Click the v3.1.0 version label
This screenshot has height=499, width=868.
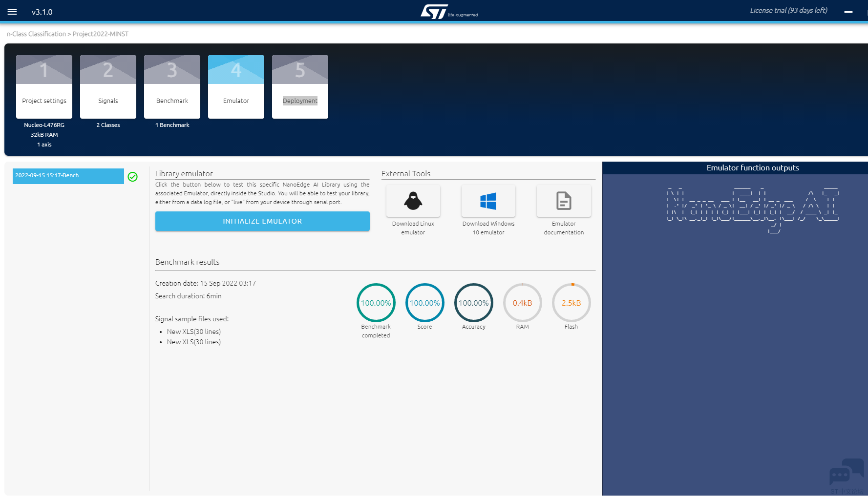(42, 12)
